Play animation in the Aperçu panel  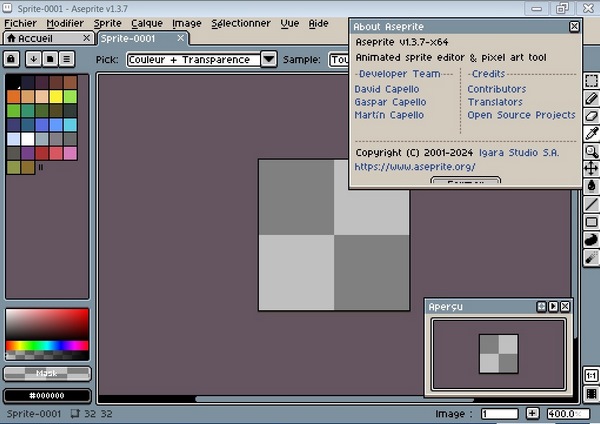553,307
